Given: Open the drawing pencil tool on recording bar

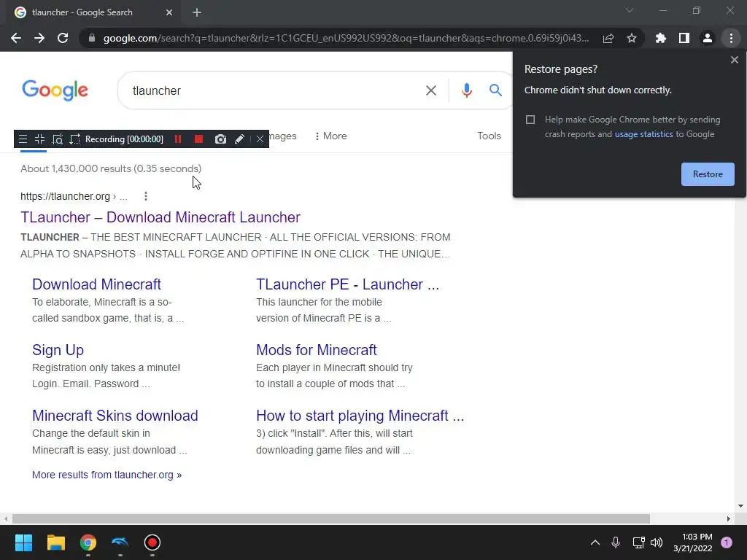Looking at the screenshot, I should pyautogui.click(x=239, y=139).
